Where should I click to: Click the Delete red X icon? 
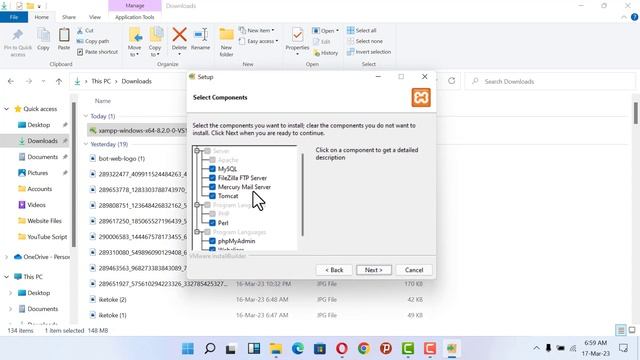(179, 35)
